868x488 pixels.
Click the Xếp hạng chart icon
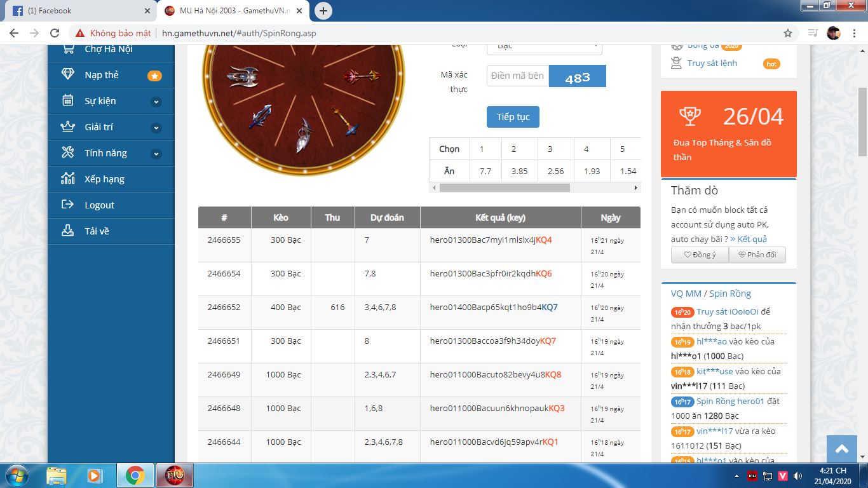[68, 179]
